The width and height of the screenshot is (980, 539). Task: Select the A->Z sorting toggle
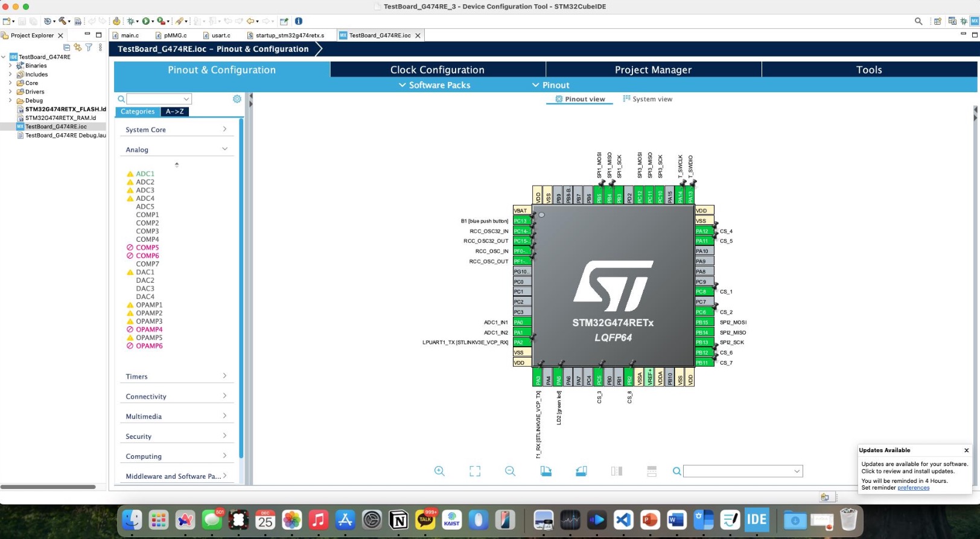(x=175, y=112)
